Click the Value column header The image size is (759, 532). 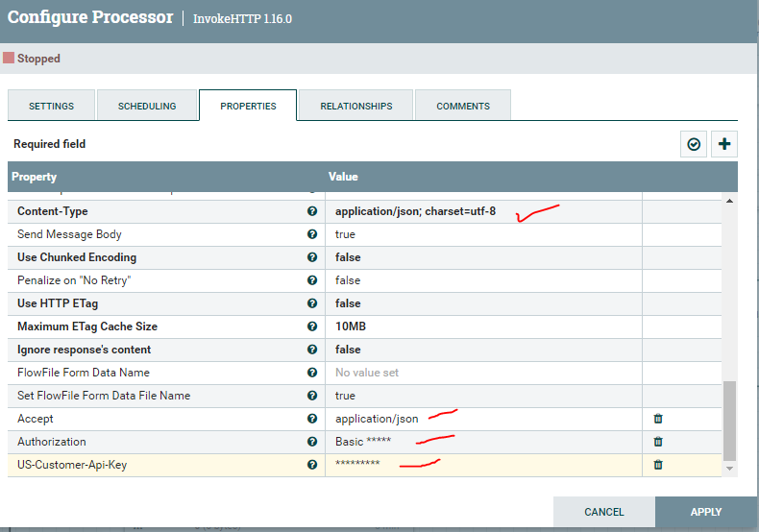tap(343, 177)
